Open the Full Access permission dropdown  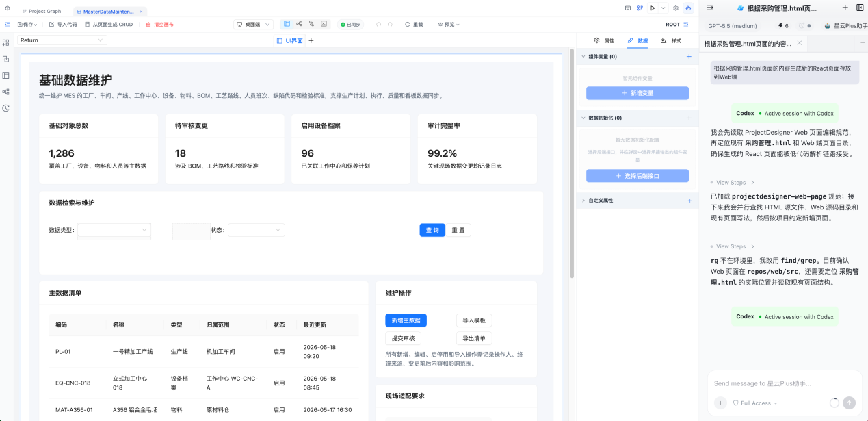point(755,403)
